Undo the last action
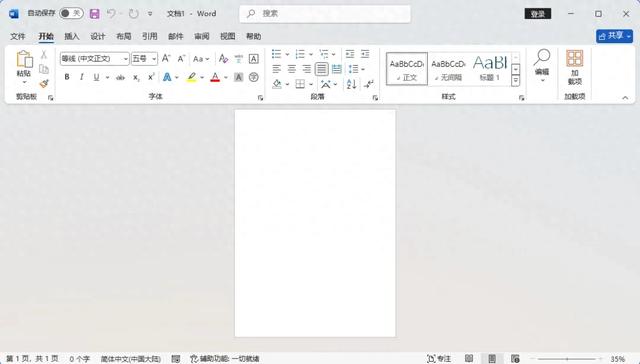Image resolution: width=640 pixels, height=364 pixels. click(x=111, y=14)
